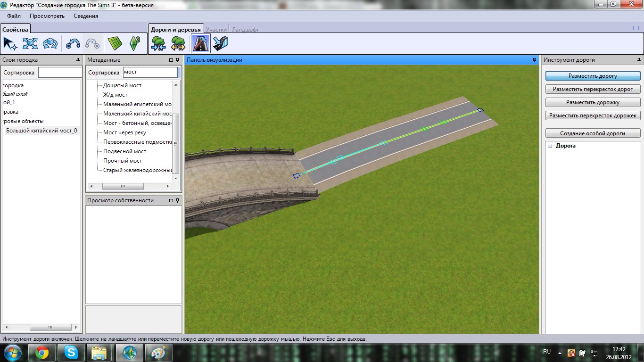
Task: Click the Разместить перекресток дорог button
Action: point(593,89)
